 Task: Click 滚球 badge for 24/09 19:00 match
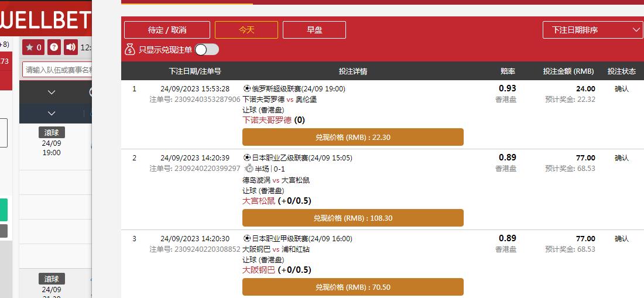(52, 132)
